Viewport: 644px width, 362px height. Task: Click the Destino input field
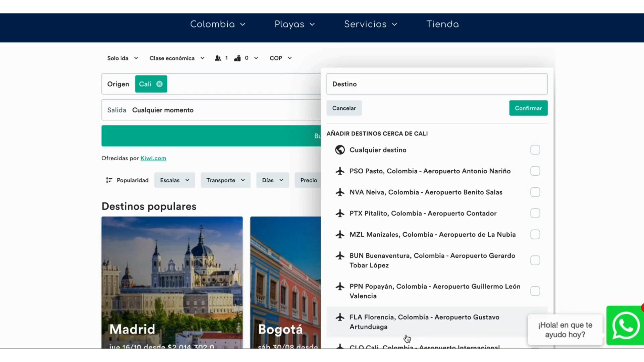(437, 84)
